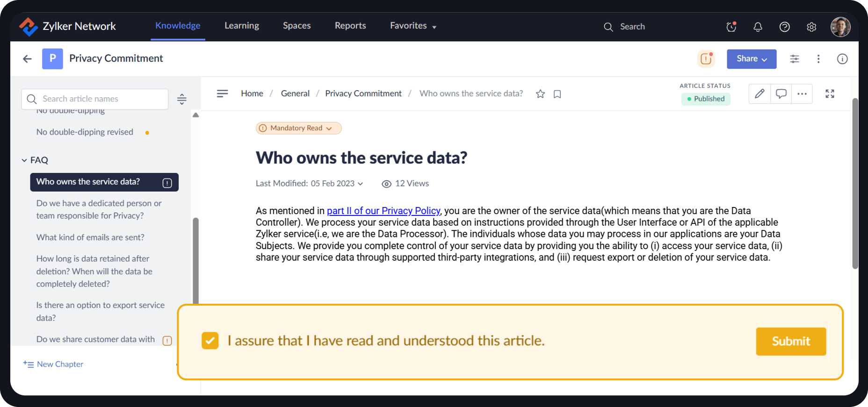
Task: Collapse the FAQ chapter
Action: click(x=24, y=160)
